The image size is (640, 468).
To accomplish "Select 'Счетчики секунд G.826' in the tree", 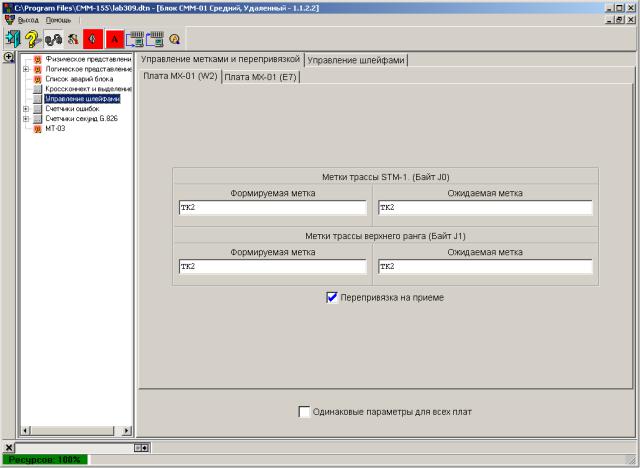I will (81, 118).
